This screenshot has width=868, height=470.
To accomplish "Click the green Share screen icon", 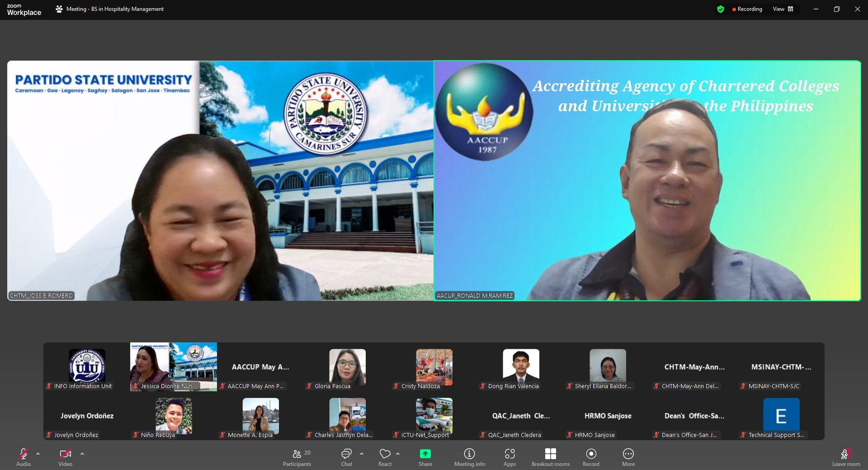I will point(425,453).
